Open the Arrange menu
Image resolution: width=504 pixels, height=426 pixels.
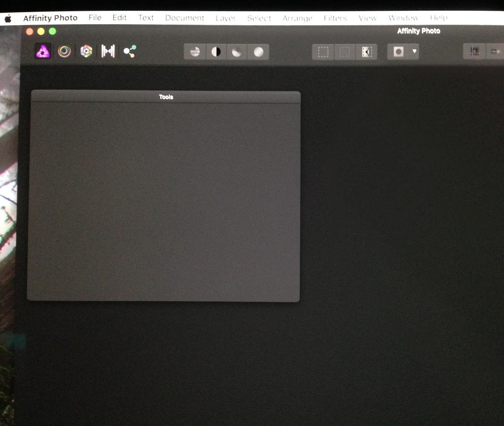pyautogui.click(x=297, y=18)
